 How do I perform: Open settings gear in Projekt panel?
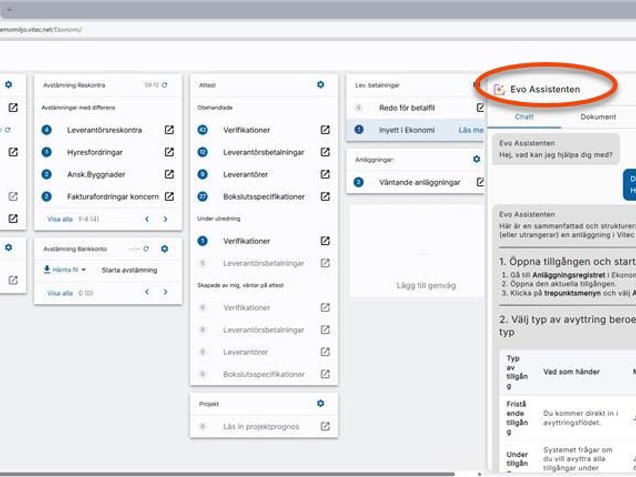[320, 403]
